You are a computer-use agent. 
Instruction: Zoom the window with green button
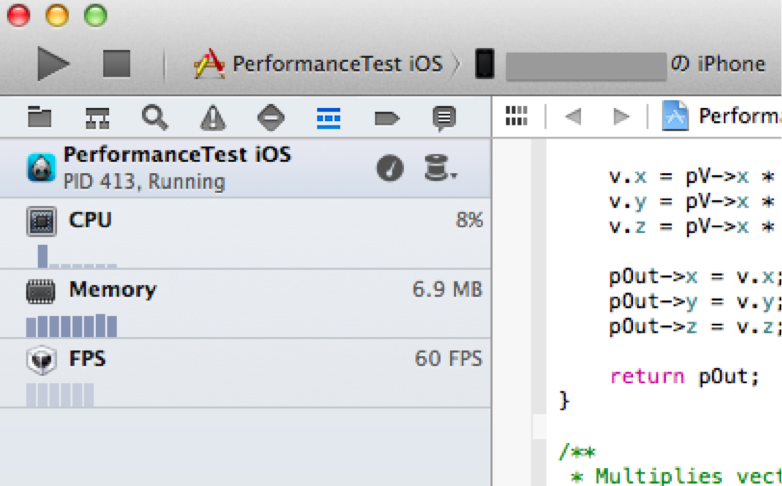click(x=95, y=15)
